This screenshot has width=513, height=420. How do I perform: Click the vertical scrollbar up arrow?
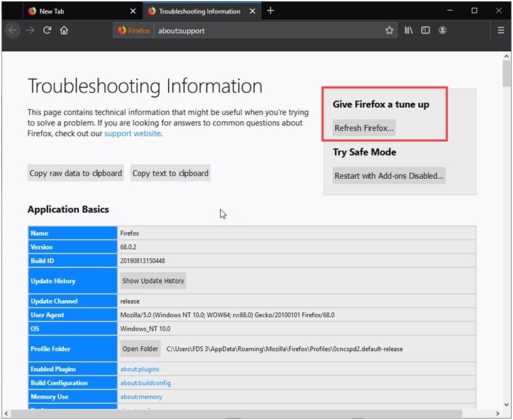point(507,56)
